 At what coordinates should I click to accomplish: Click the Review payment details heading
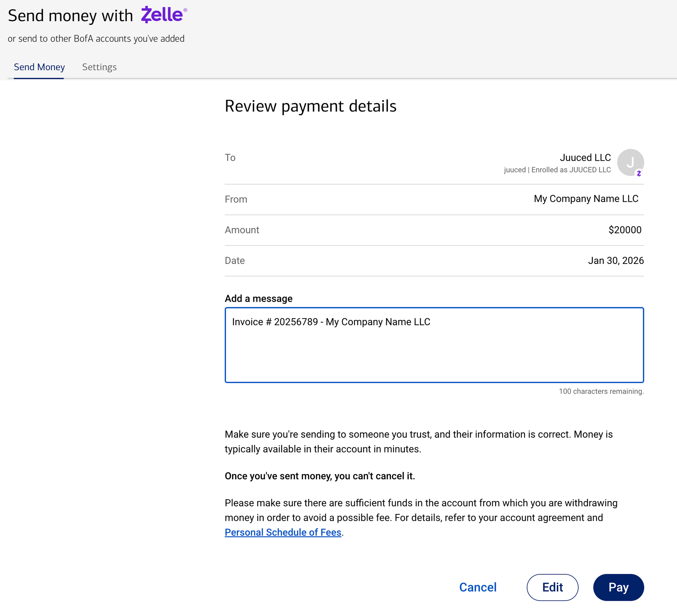click(x=310, y=106)
